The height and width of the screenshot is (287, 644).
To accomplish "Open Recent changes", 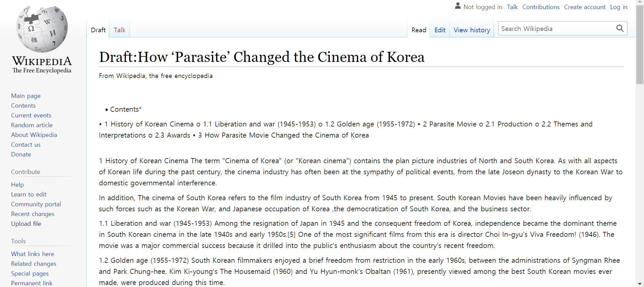I will tap(33, 214).
